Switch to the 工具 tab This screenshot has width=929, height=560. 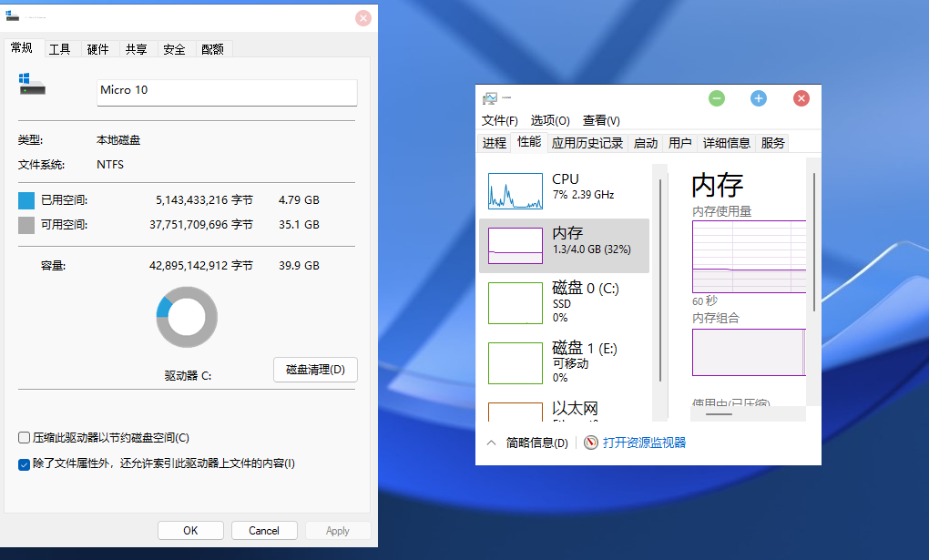pos(60,49)
